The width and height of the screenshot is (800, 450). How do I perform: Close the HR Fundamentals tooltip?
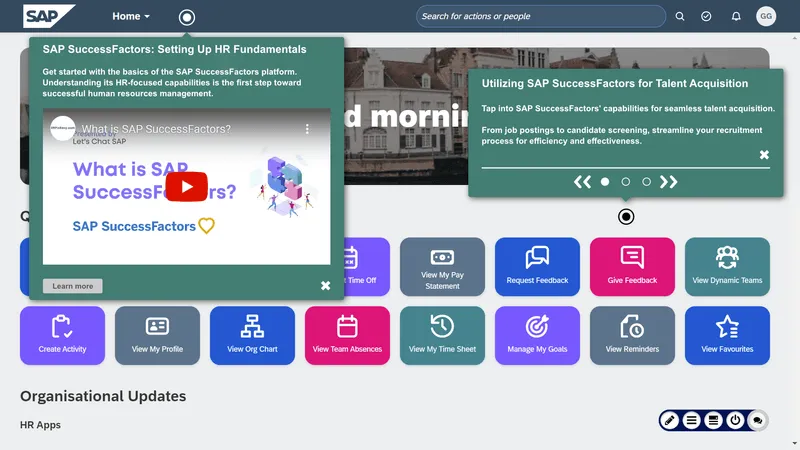(x=326, y=286)
